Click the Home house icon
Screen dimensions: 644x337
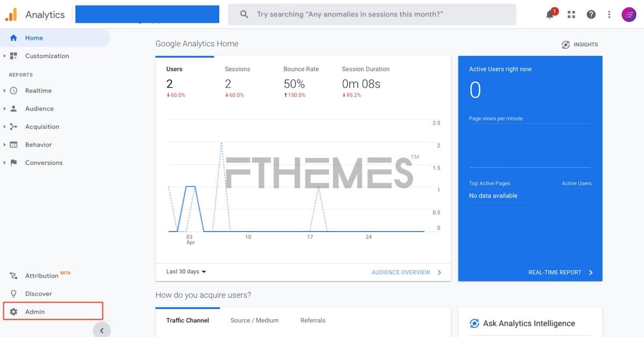(x=13, y=38)
